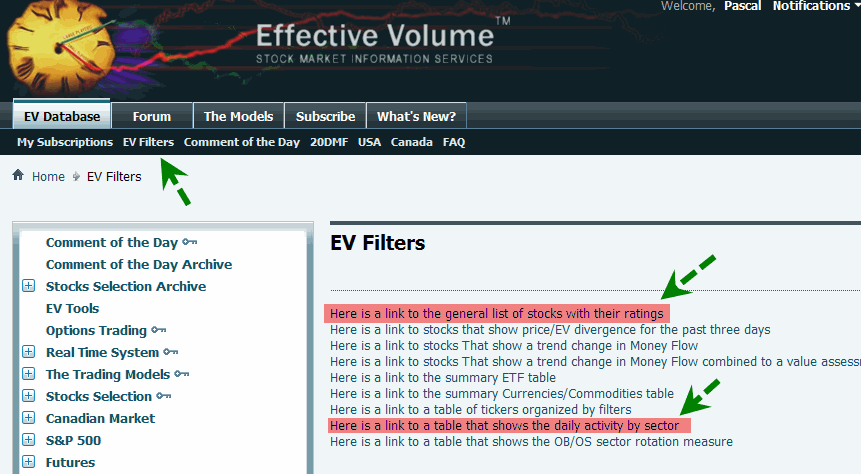
Task: Click the key icon next to Stocks Selection
Action: (164, 395)
